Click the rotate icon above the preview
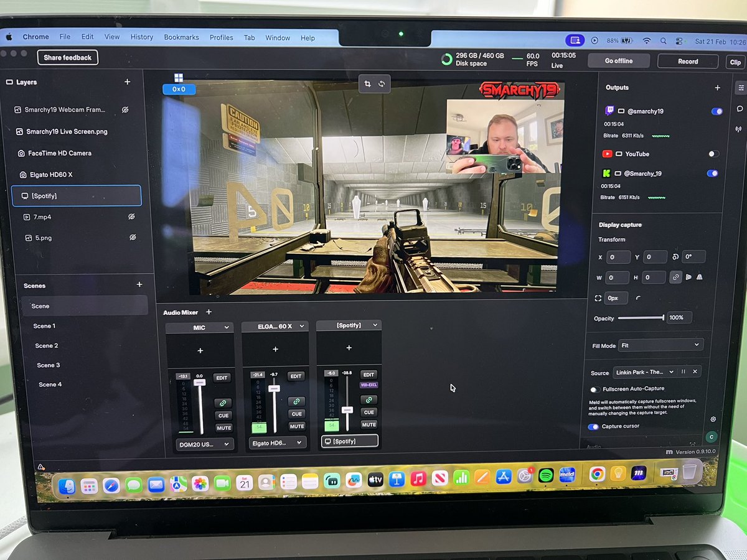The height and width of the screenshot is (560, 747). 382,83
